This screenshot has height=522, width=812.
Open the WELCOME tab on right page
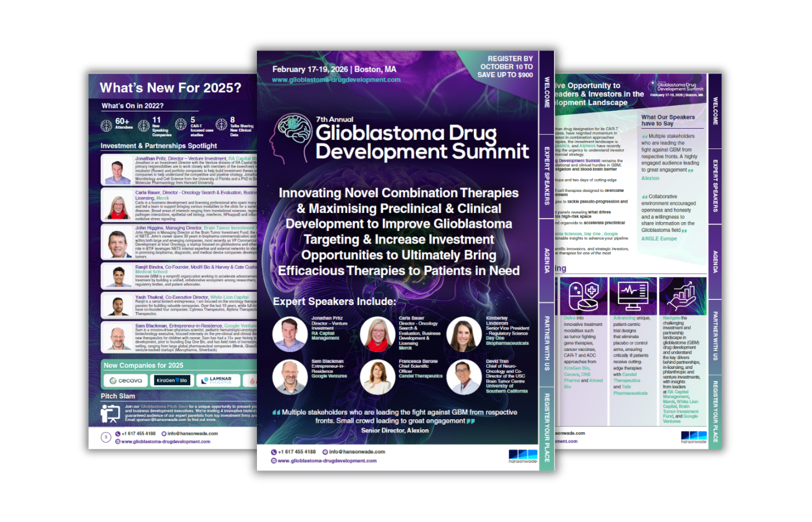coord(715,111)
